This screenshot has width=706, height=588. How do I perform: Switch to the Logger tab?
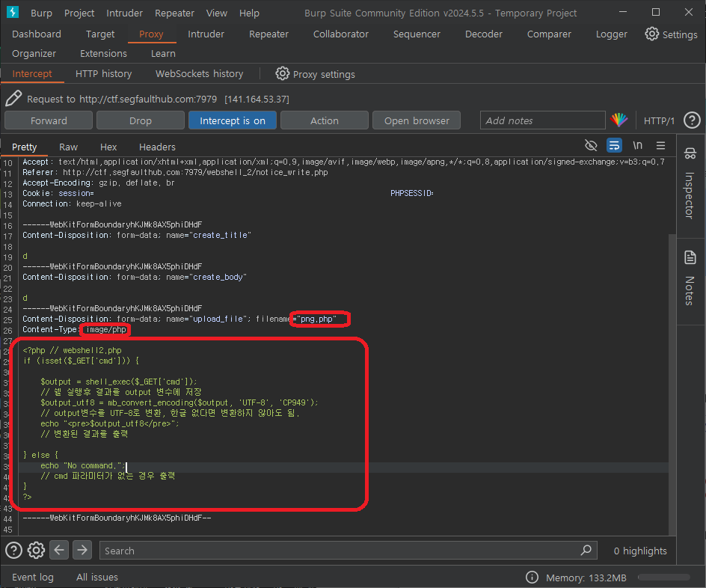pyautogui.click(x=612, y=34)
